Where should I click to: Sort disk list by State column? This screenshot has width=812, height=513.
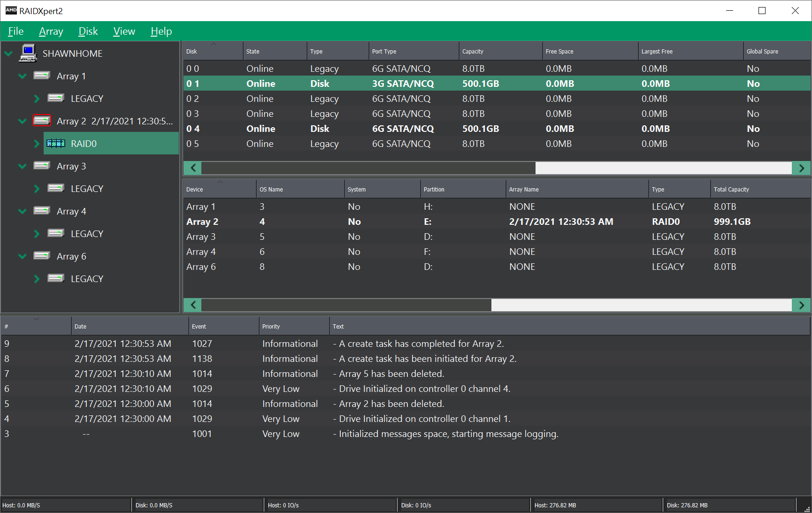[275, 51]
